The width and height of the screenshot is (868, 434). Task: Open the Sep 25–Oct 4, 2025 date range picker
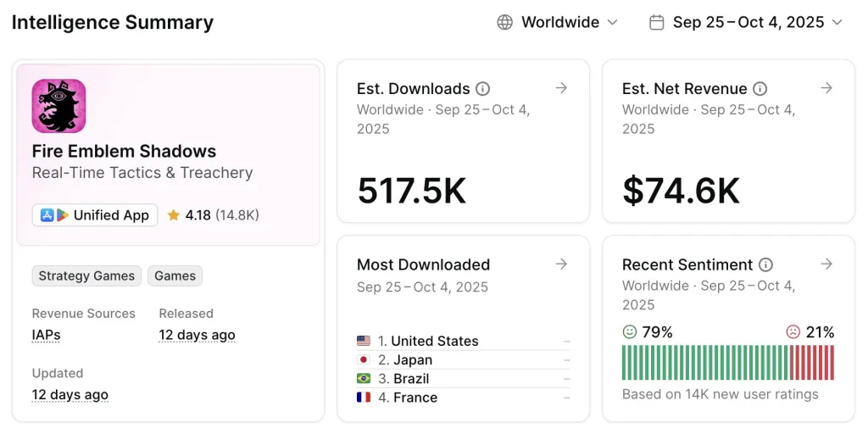[x=746, y=22]
